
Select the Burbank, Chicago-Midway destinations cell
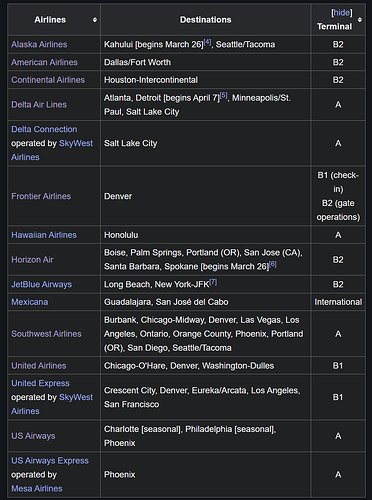click(206, 334)
